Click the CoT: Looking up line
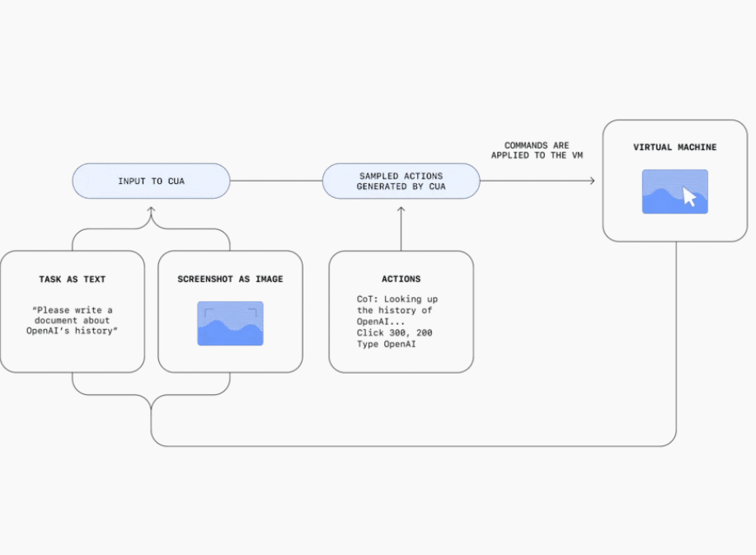Screen dimensions: 756x555 coord(397,299)
